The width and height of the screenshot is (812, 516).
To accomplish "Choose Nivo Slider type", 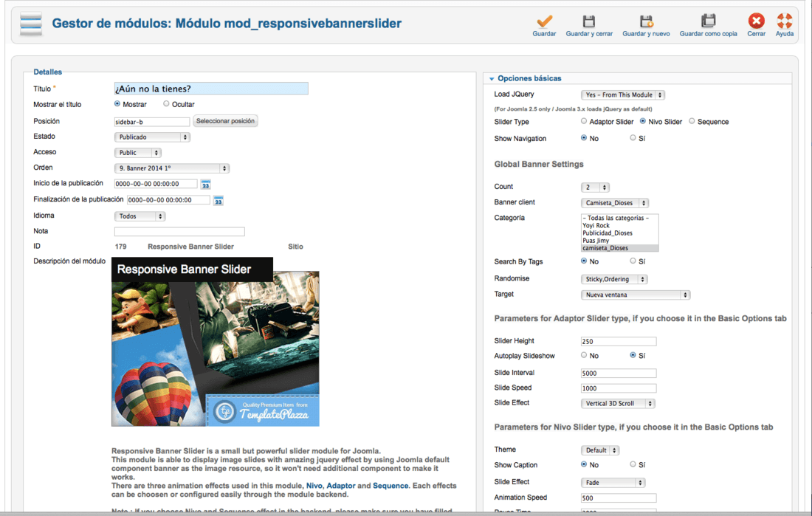I will point(643,121).
